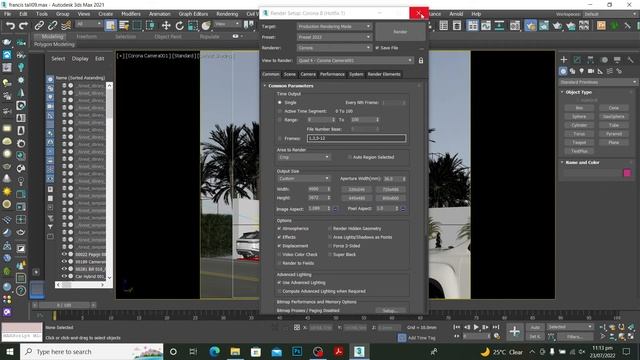Switch to the Render Elements tab
The width and height of the screenshot is (640, 360).
(384, 74)
